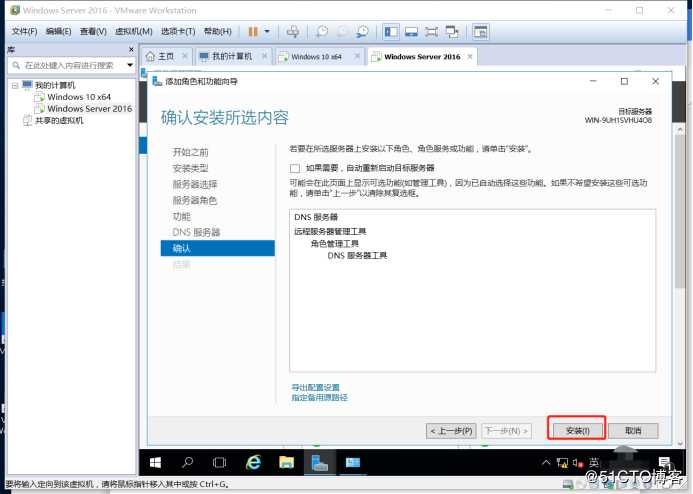Select Windows 10 x64 in the library tree
The image size is (693, 494).
(79, 97)
